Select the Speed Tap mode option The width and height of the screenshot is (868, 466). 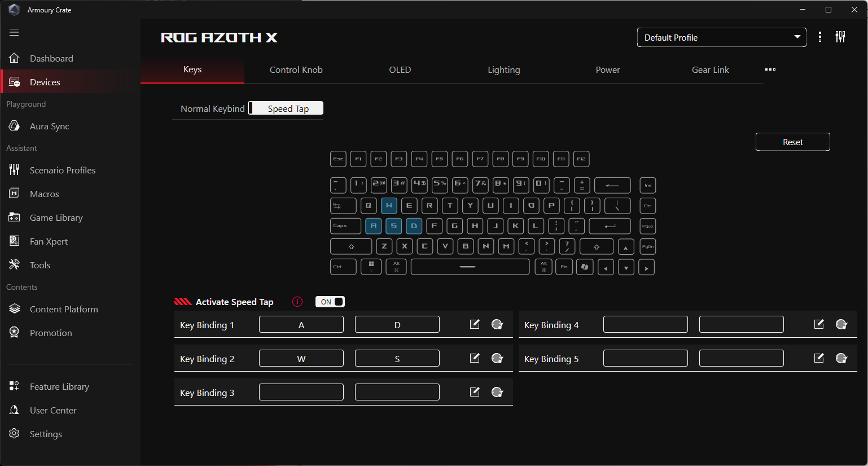pyautogui.click(x=288, y=108)
